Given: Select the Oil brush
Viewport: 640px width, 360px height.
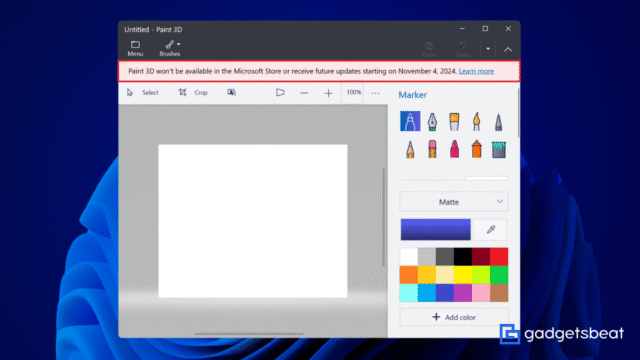Looking at the screenshot, I should [x=454, y=121].
